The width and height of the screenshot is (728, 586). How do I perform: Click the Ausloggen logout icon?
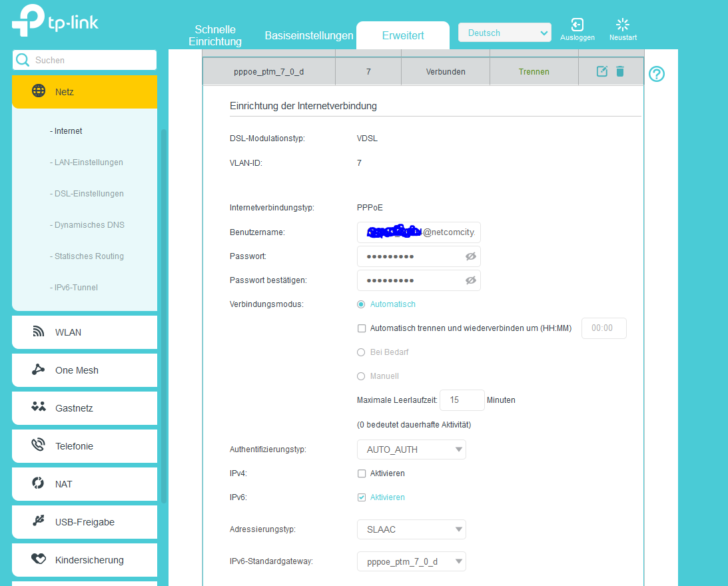tap(577, 25)
